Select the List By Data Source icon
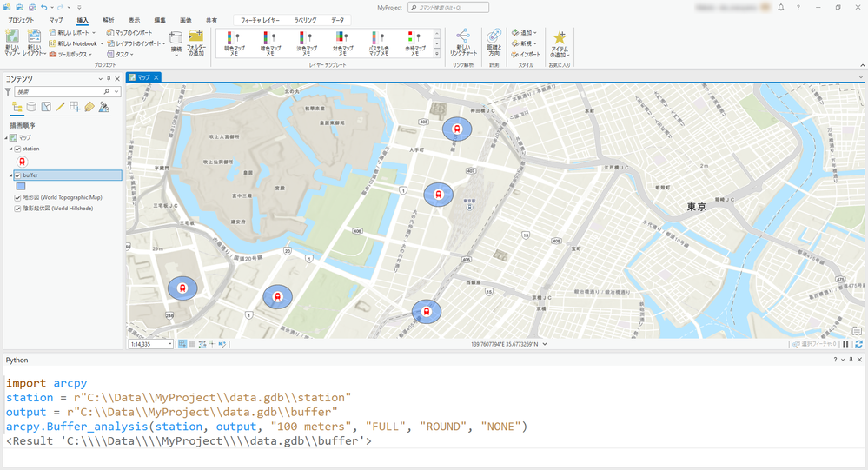868x470 pixels. click(31, 107)
